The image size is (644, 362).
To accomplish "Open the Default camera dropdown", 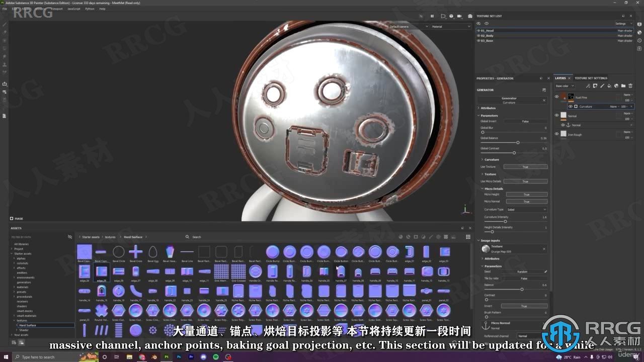I will point(408,26).
